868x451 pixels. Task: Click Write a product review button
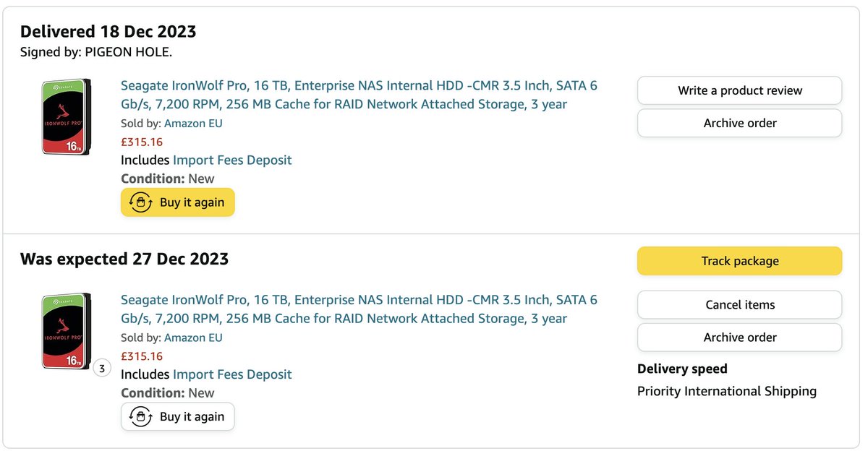point(739,90)
